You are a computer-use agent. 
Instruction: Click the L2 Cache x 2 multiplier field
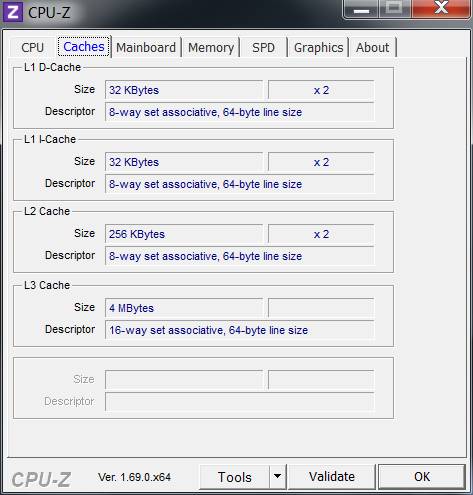coord(321,234)
